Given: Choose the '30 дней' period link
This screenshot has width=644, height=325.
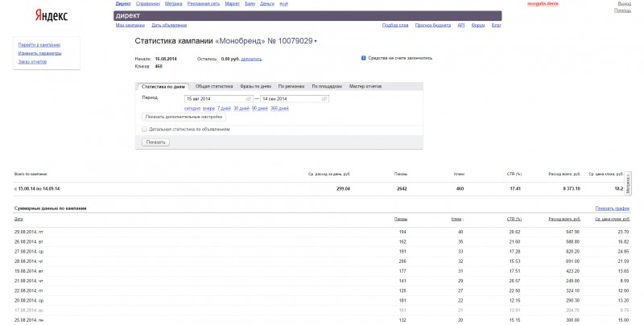Looking at the screenshot, I should 242,109.
